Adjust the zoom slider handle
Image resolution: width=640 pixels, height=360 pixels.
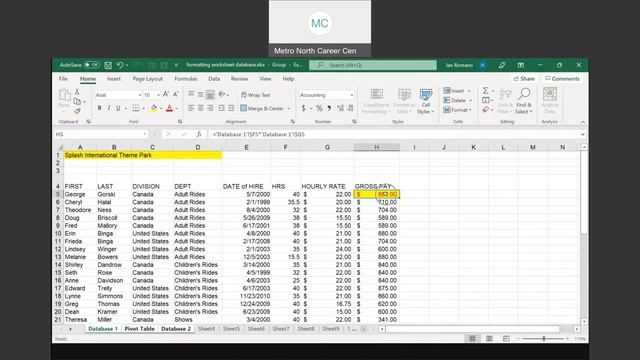544,338
